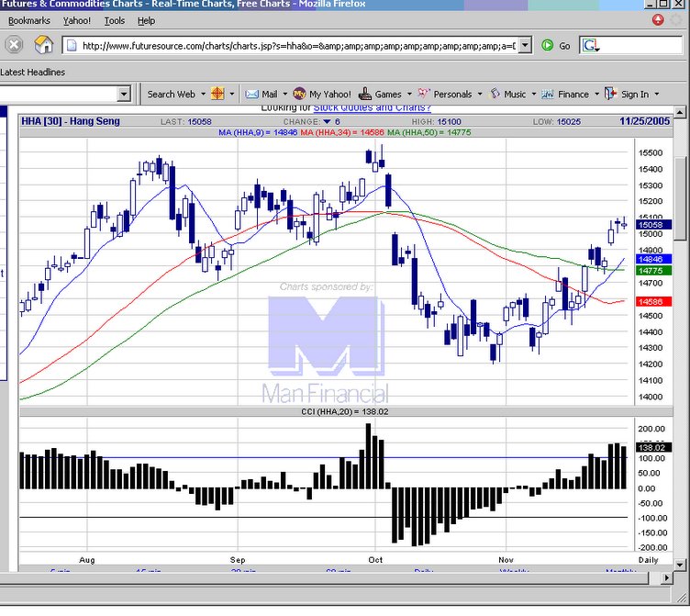This screenshot has width=690, height=616.
Task: Open the Google search engine icon
Action: point(591,46)
